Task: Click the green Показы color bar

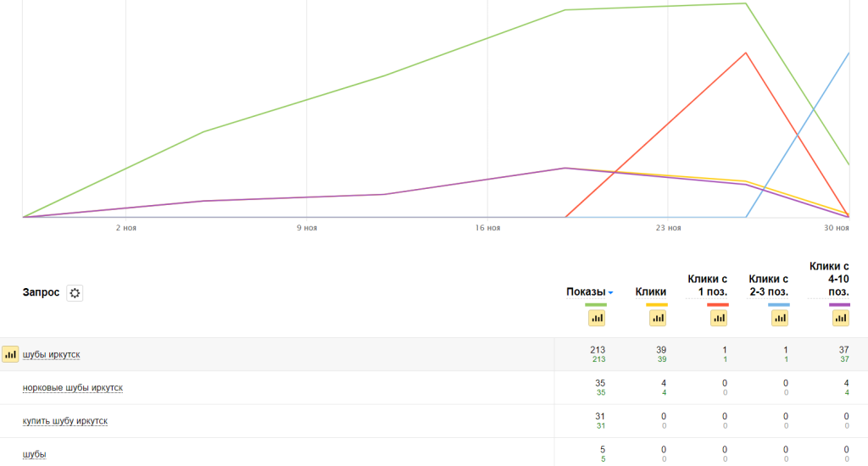Action: tap(596, 304)
